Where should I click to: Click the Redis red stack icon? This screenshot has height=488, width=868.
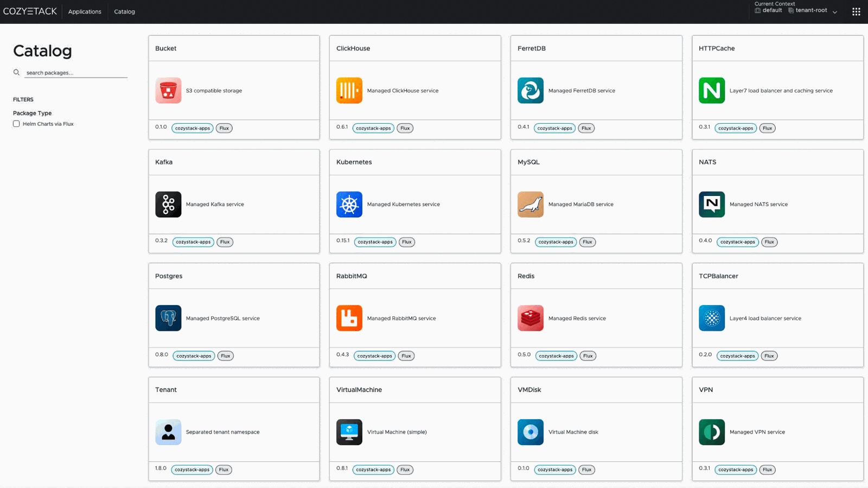(x=531, y=318)
